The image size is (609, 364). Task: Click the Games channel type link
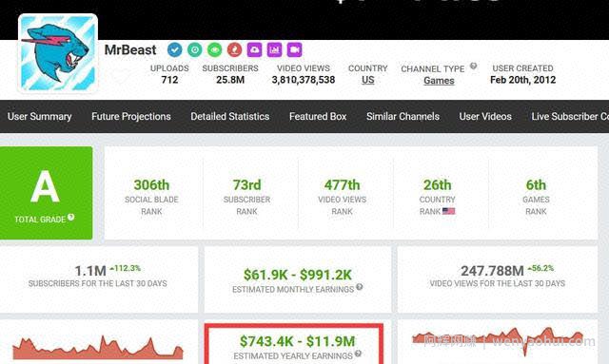pos(439,81)
